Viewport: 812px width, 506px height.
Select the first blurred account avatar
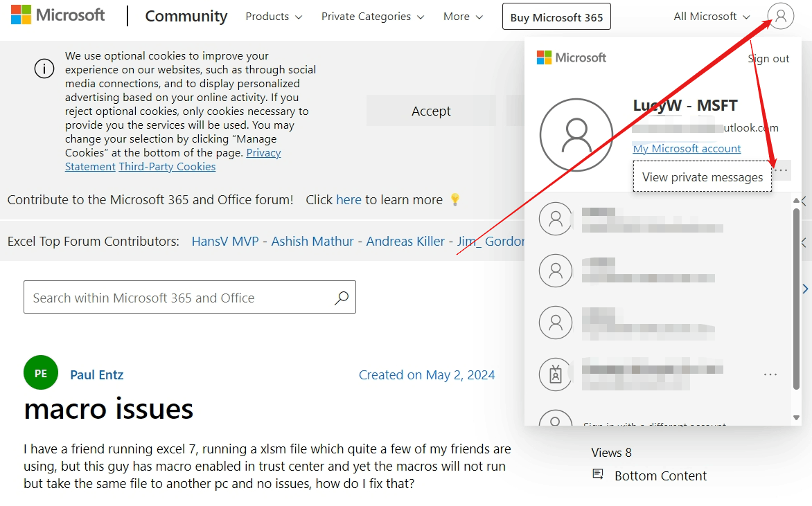555,219
